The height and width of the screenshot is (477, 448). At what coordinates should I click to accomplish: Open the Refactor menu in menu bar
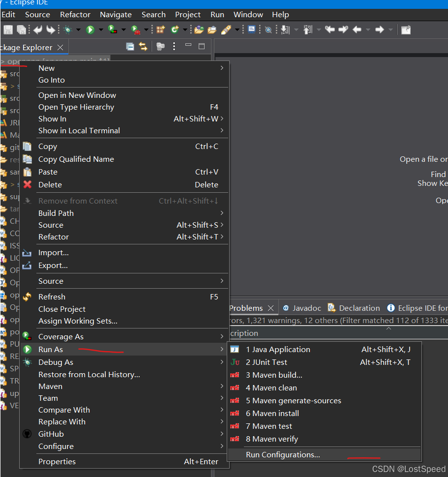(x=75, y=15)
